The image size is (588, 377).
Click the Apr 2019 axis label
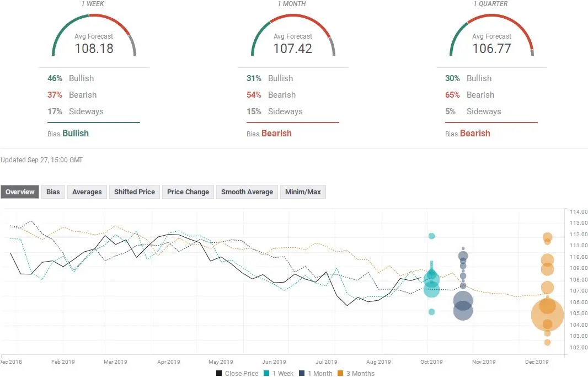(168, 362)
